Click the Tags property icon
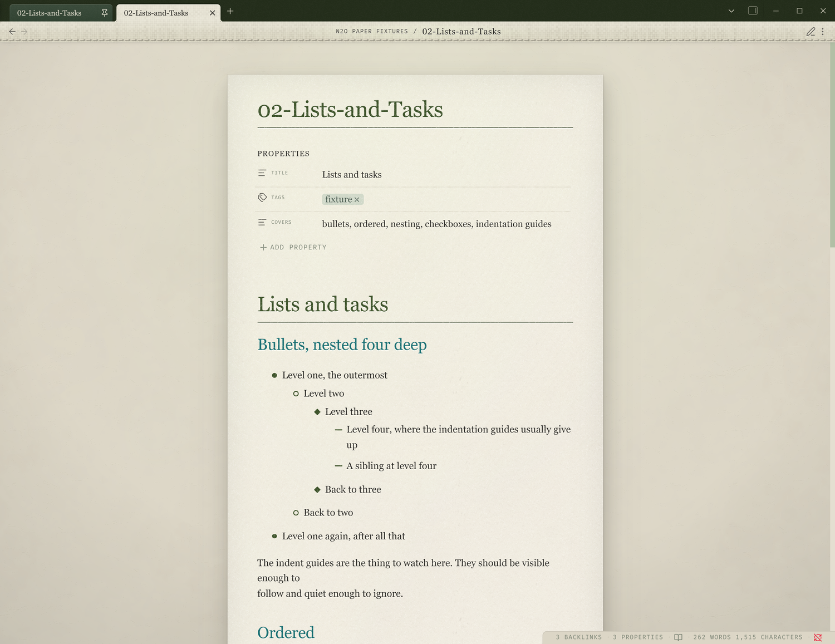This screenshot has width=835, height=644. click(x=262, y=198)
